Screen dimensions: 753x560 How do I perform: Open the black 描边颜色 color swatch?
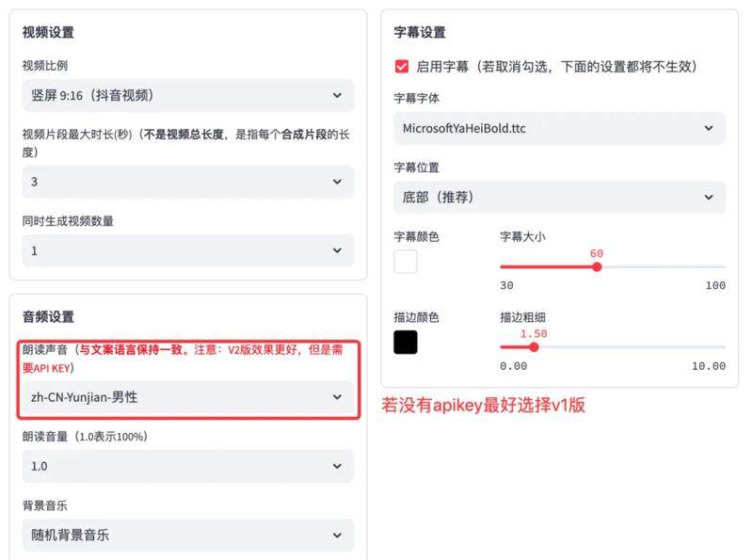406,343
